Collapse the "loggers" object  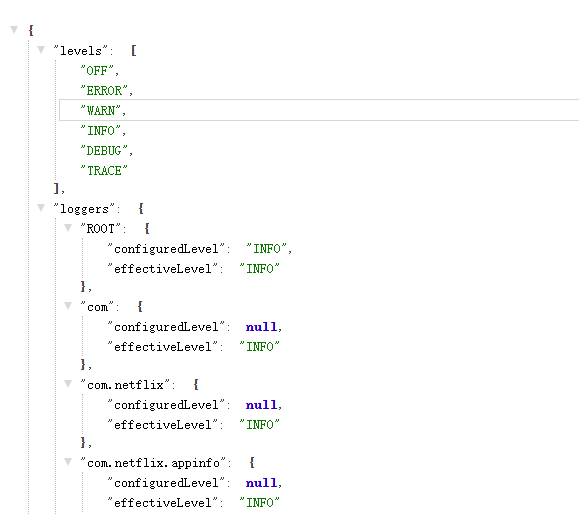pos(41,208)
